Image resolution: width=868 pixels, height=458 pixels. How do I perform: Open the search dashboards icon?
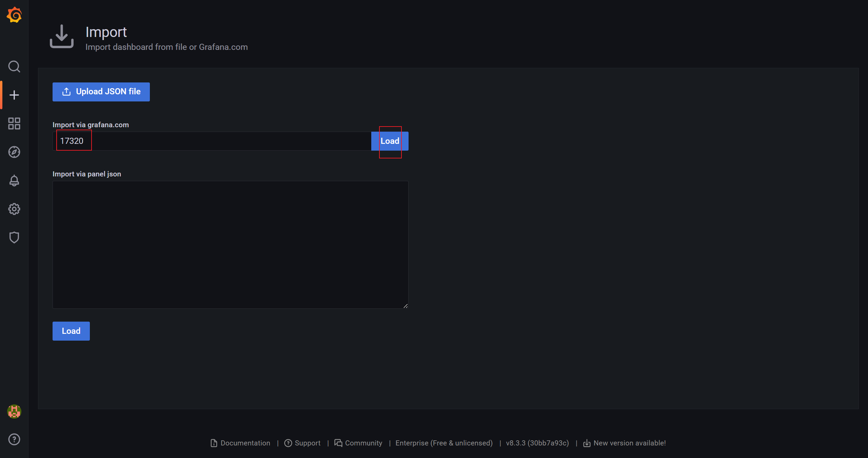pyautogui.click(x=14, y=66)
